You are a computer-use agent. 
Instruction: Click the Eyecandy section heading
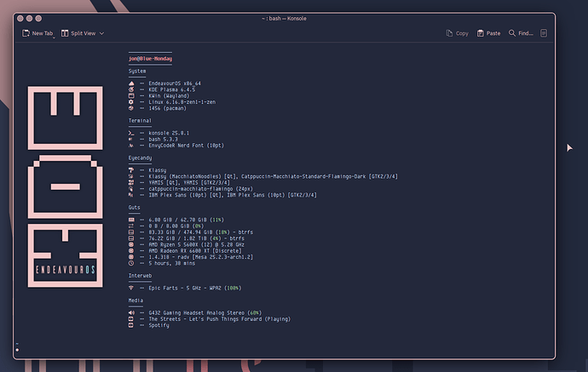(x=140, y=157)
